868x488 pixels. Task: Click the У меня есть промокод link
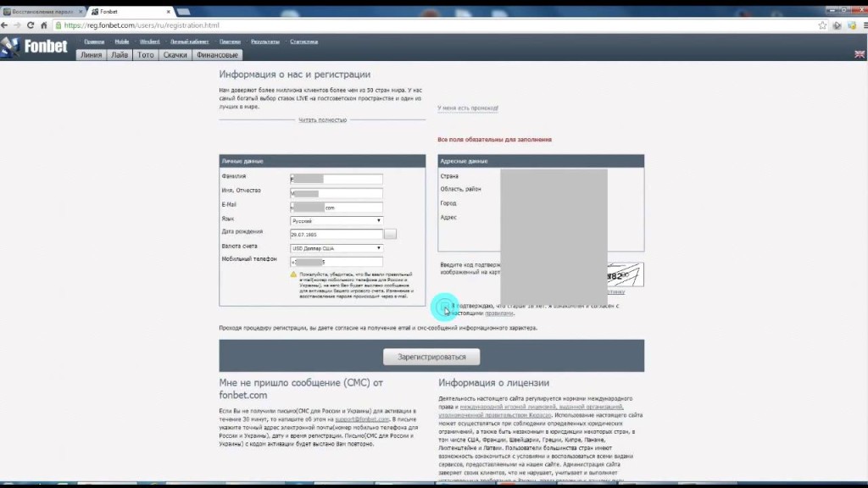[x=468, y=108]
